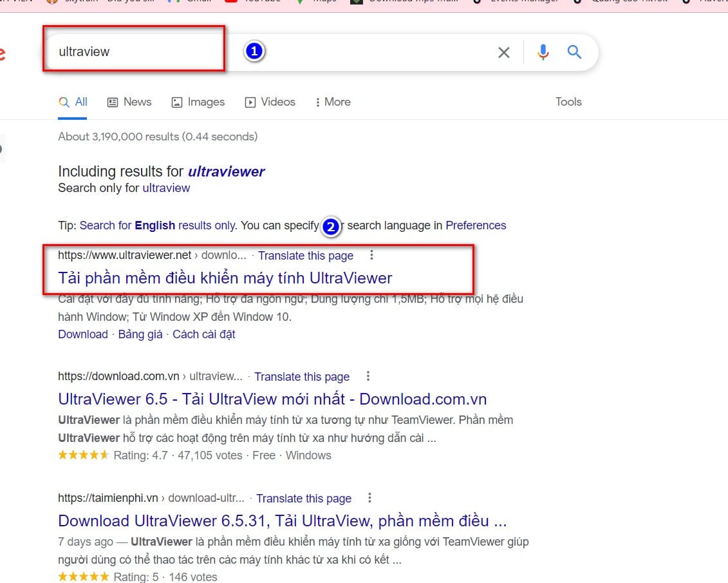This screenshot has height=583, width=728.
Task: Open UltraViewer 6.5 Download.com.vn result
Action: click(272, 399)
